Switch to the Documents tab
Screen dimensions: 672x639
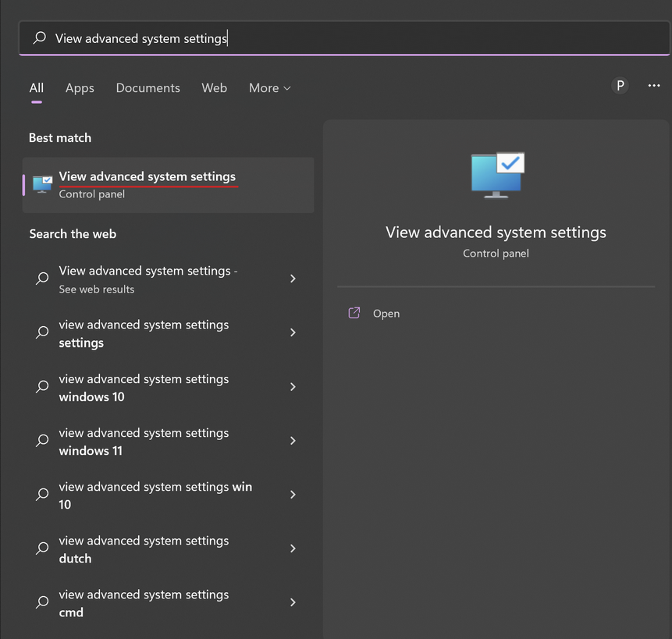coord(148,88)
